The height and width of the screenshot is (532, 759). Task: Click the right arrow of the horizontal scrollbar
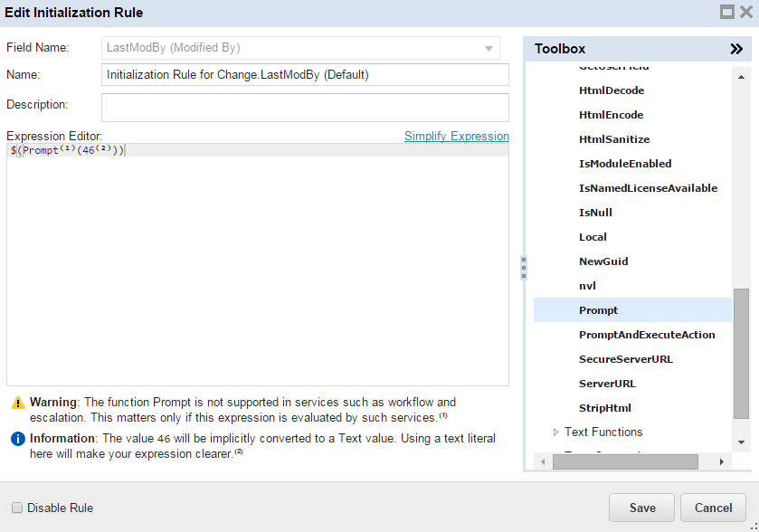[721, 461]
